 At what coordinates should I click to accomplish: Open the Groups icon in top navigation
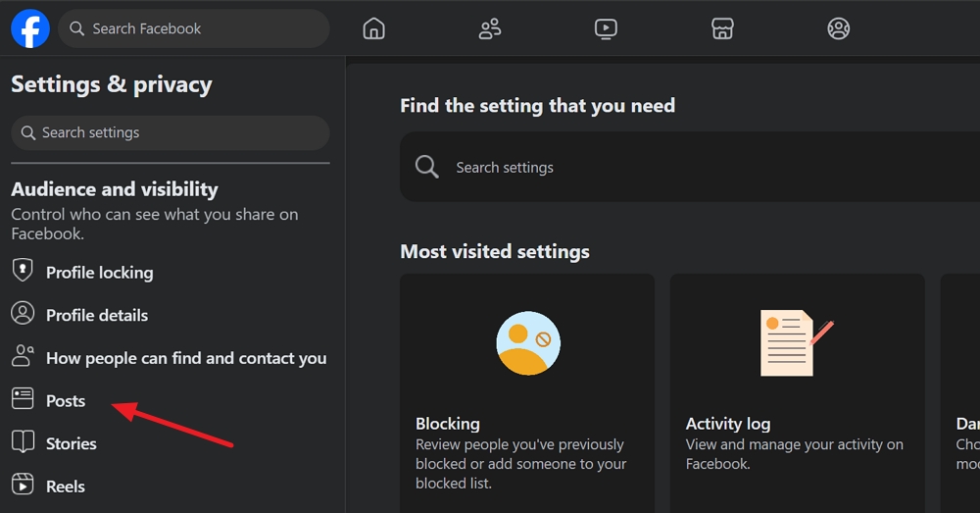tap(838, 28)
